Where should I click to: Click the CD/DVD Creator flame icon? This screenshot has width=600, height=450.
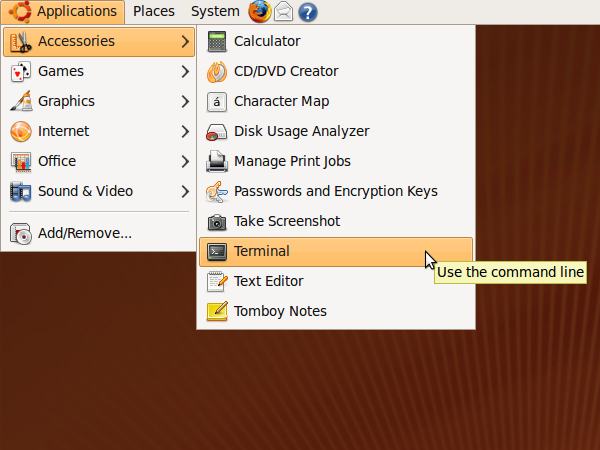tap(217, 72)
